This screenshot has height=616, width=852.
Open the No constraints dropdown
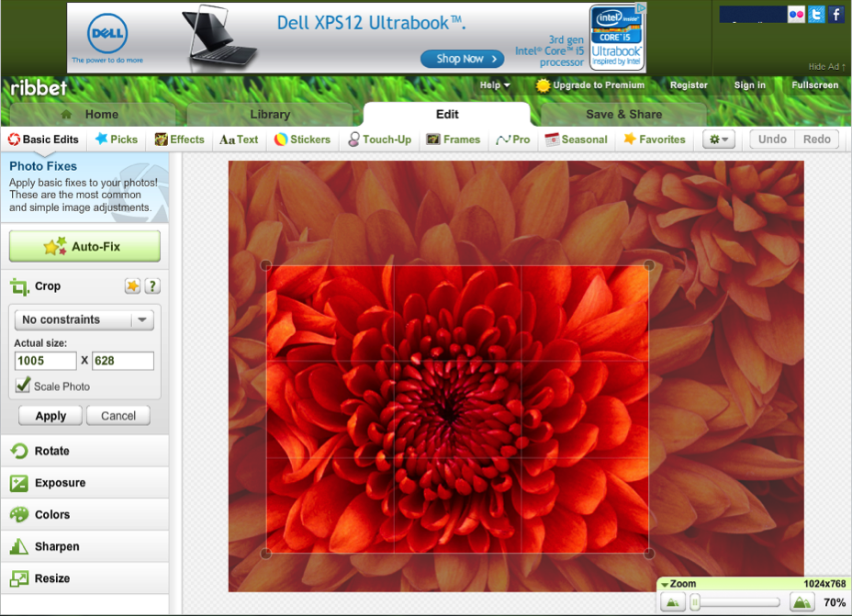pos(84,319)
